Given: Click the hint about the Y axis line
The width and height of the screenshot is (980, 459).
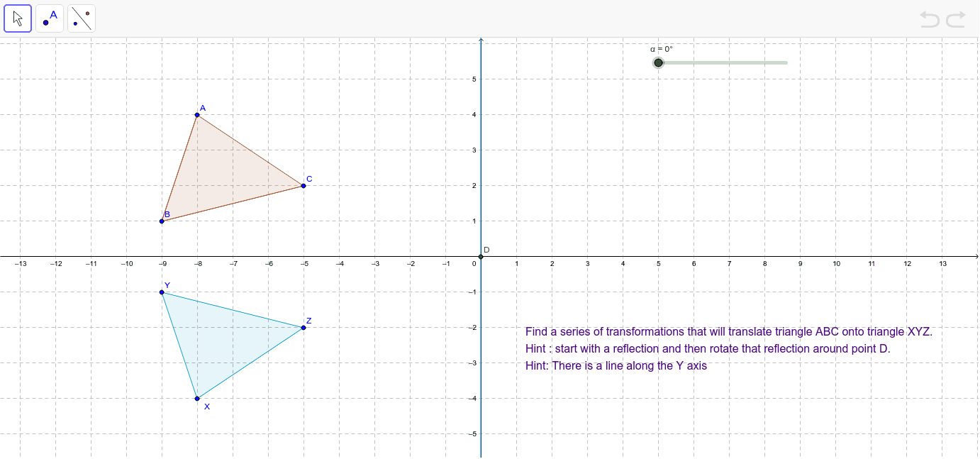Looking at the screenshot, I should coord(616,366).
